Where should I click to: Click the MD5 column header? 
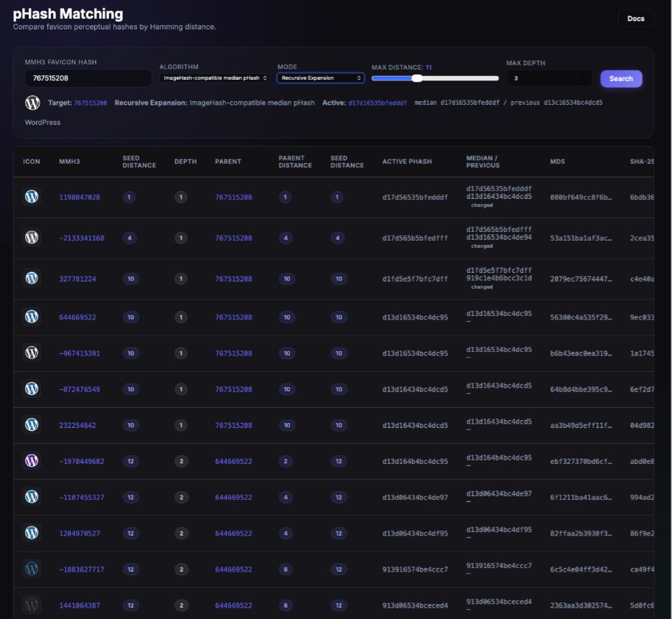click(x=558, y=162)
